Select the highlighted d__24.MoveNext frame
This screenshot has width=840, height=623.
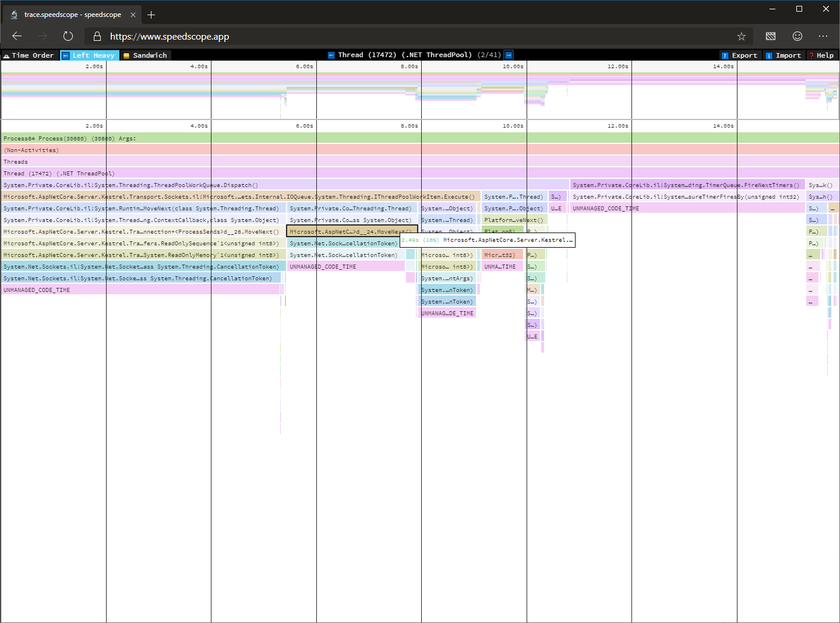[352, 231]
